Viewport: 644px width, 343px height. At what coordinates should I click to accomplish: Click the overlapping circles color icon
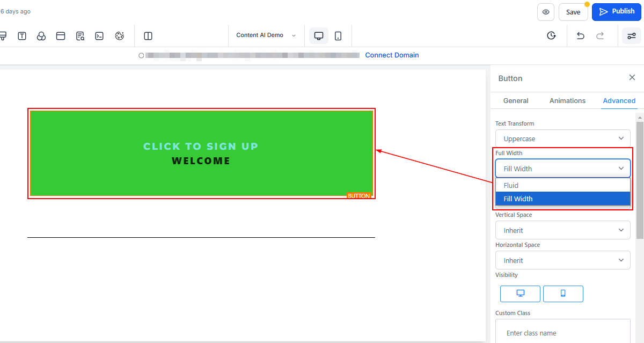[41, 36]
